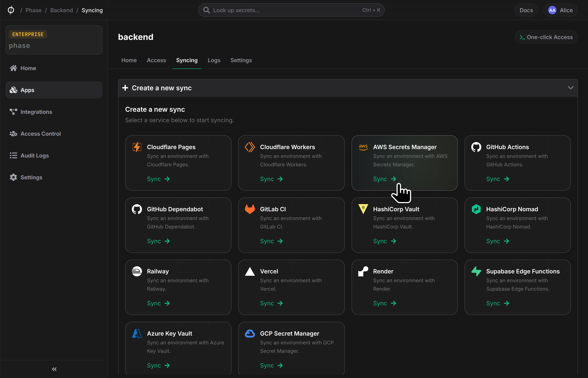Click Sync link for Vercel

271,303
